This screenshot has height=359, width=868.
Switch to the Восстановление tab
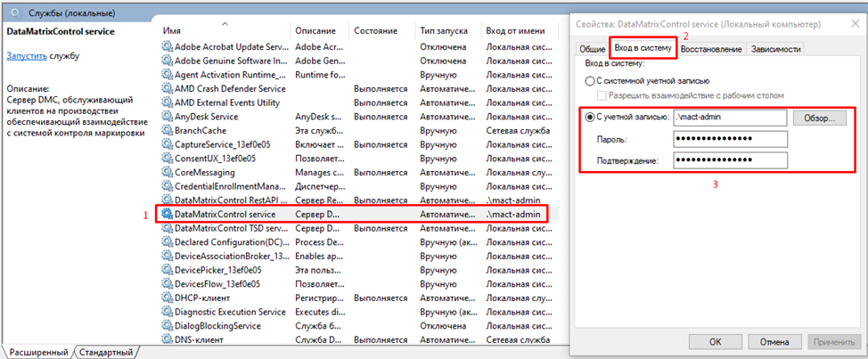711,49
